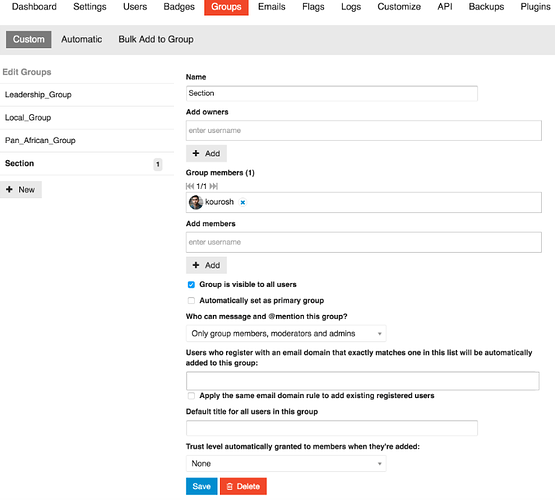Click Add button under Add owners
Viewport: 555px width, 500px height.
[206, 154]
